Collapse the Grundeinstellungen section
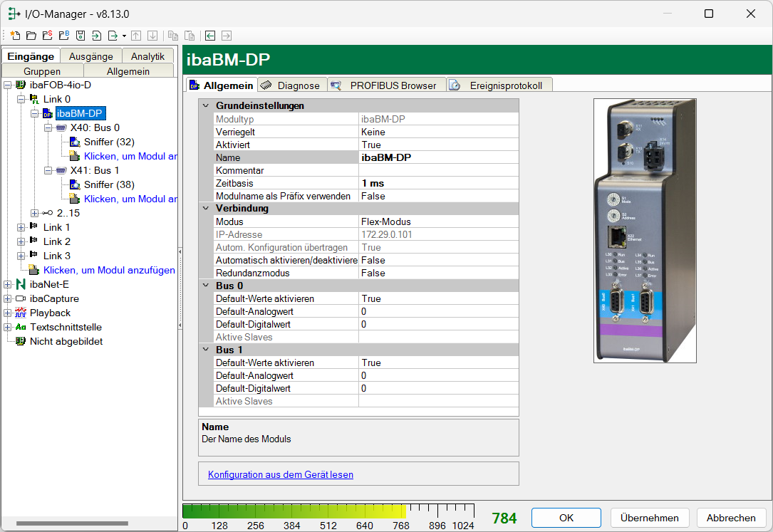The image size is (773, 532). click(206, 106)
